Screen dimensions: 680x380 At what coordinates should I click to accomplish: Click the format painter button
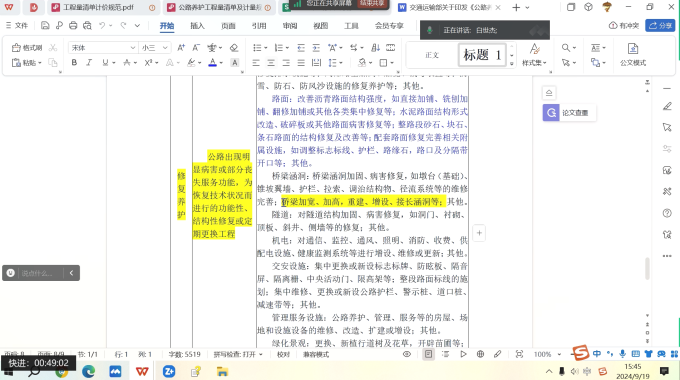click(x=27, y=48)
